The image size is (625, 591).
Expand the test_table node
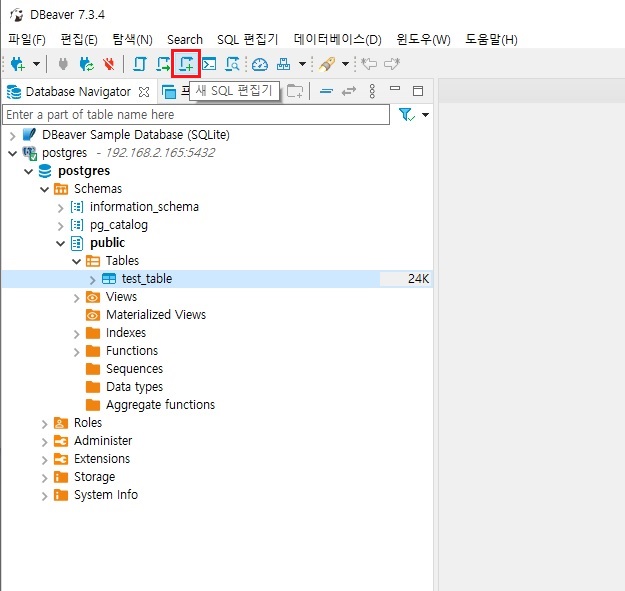click(x=92, y=280)
